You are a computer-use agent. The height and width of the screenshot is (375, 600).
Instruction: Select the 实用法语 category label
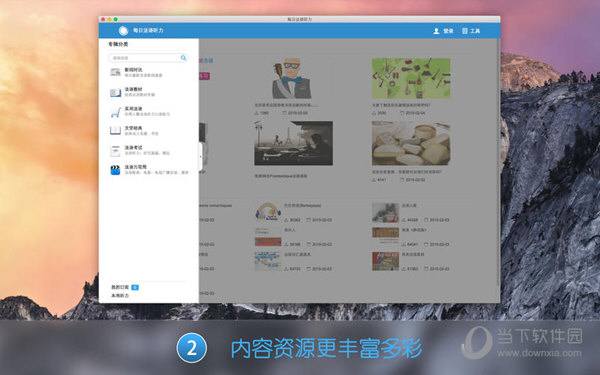133,109
